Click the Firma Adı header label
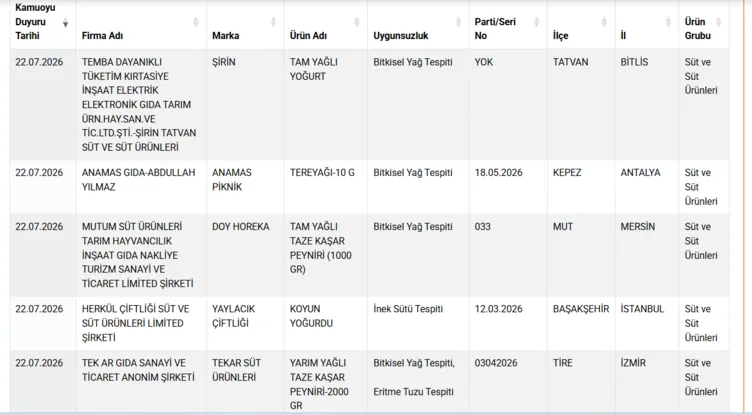This screenshot has height=415, width=752. tap(102, 36)
